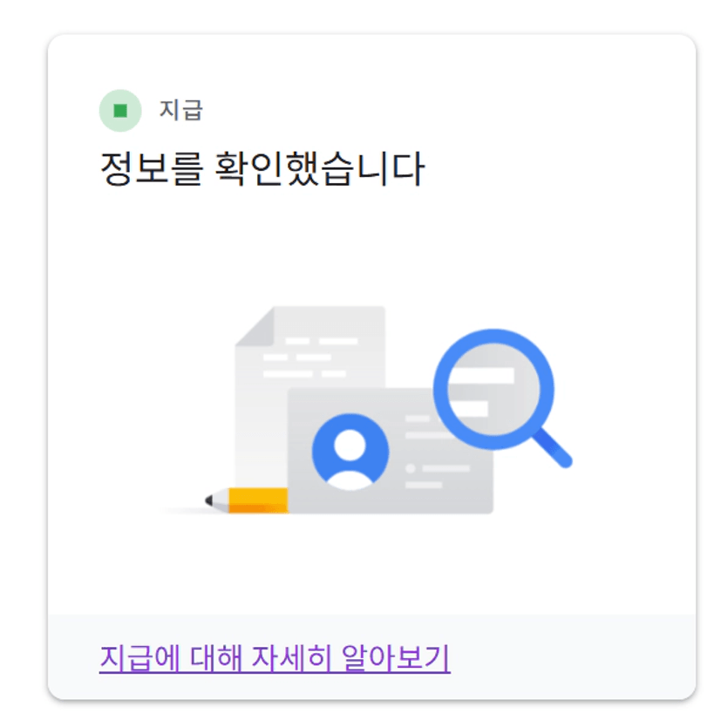Click the shoulders shape of the avatar

click(350, 481)
